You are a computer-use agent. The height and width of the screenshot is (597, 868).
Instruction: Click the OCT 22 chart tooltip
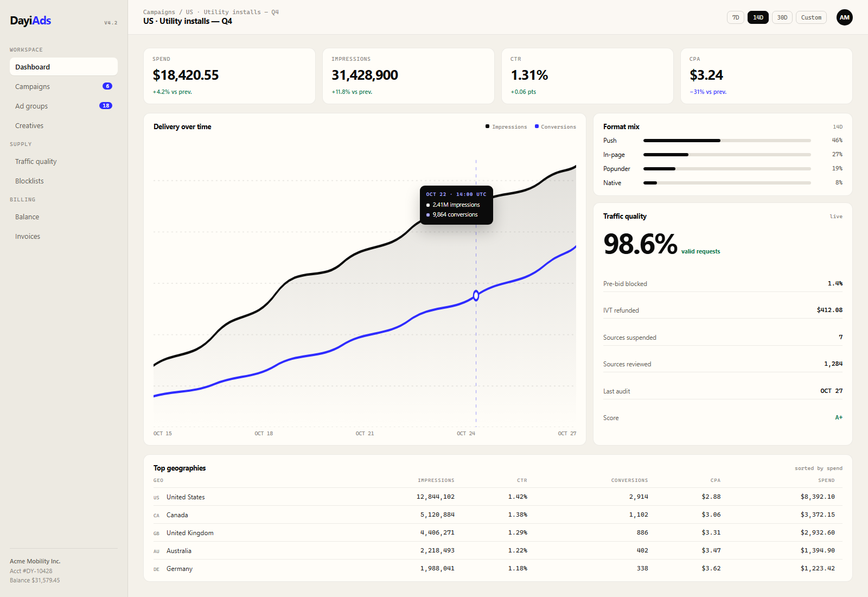456,205
